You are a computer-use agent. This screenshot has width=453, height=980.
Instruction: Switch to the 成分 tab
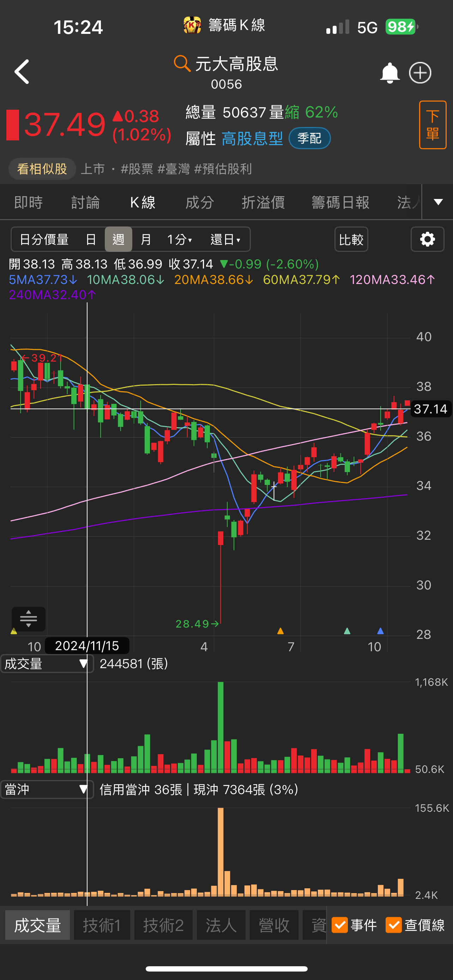(x=200, y=202)
